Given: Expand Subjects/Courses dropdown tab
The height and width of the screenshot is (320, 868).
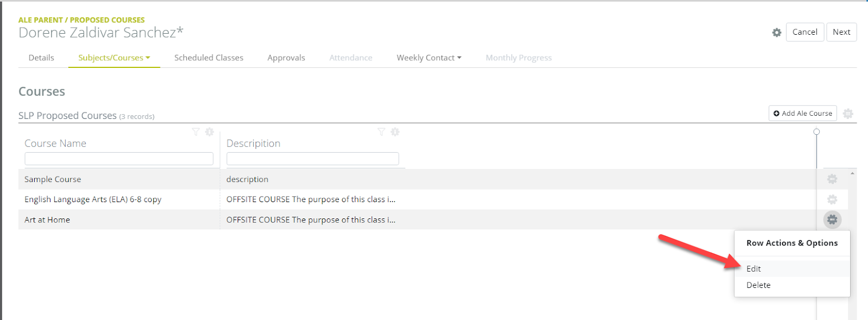Looking at the screenshot, I should 114,58.
